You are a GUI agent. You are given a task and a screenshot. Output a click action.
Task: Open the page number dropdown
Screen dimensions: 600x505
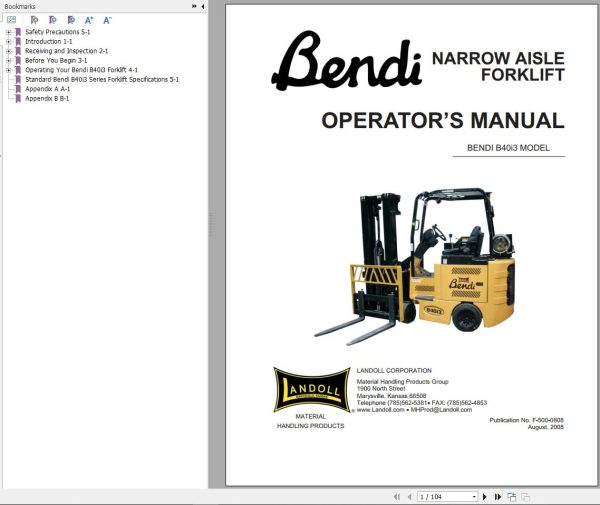pyautogui.click(x=474, y=497)
